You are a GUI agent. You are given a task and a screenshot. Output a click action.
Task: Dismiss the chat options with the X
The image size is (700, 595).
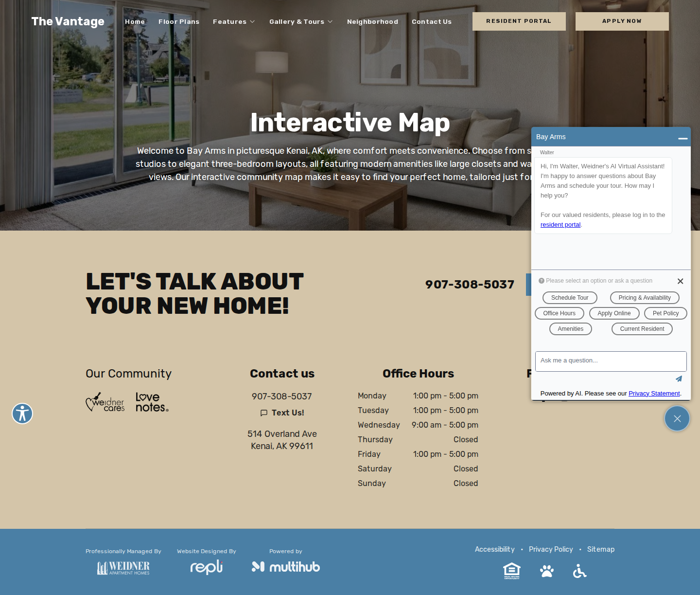(681, 281)
